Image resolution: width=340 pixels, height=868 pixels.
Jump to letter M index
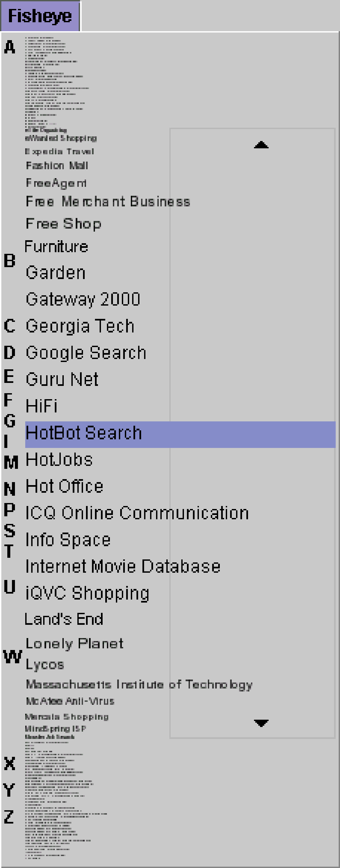pos(11,462)
